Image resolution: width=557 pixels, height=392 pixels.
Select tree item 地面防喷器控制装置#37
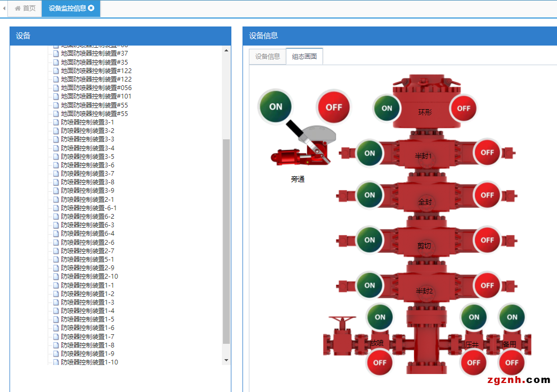pyautogui.click(x=94, y=54)
